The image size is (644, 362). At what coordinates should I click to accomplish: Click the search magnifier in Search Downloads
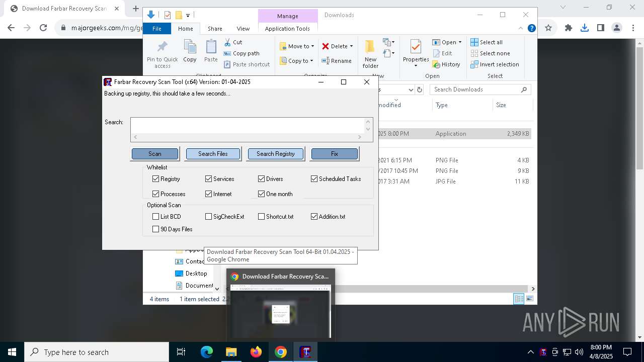pyautogui.click(x=524, y=89)
